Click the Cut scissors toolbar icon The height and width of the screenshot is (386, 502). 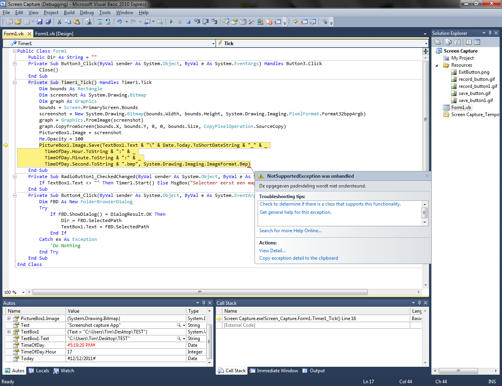(x=59, y=22)
